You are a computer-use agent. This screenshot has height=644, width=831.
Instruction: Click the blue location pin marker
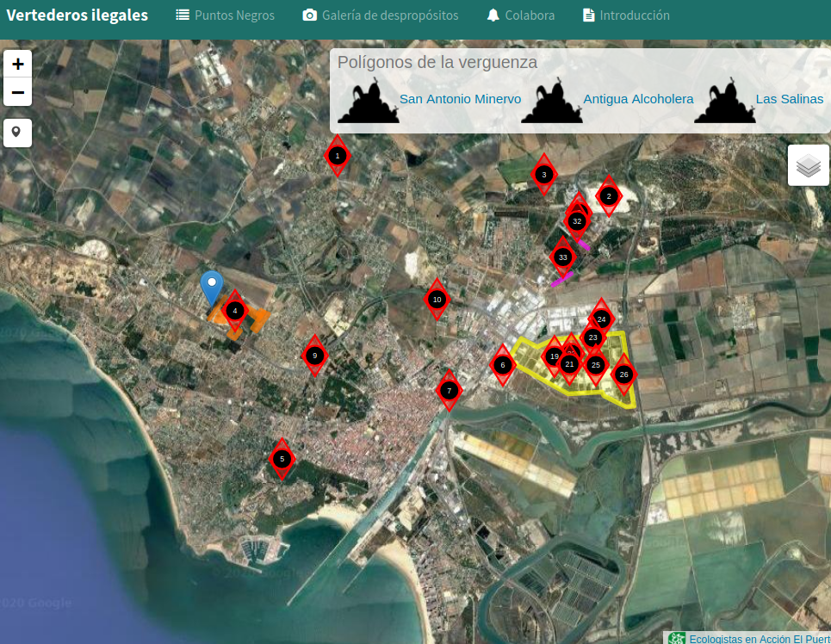coord(212,288)
